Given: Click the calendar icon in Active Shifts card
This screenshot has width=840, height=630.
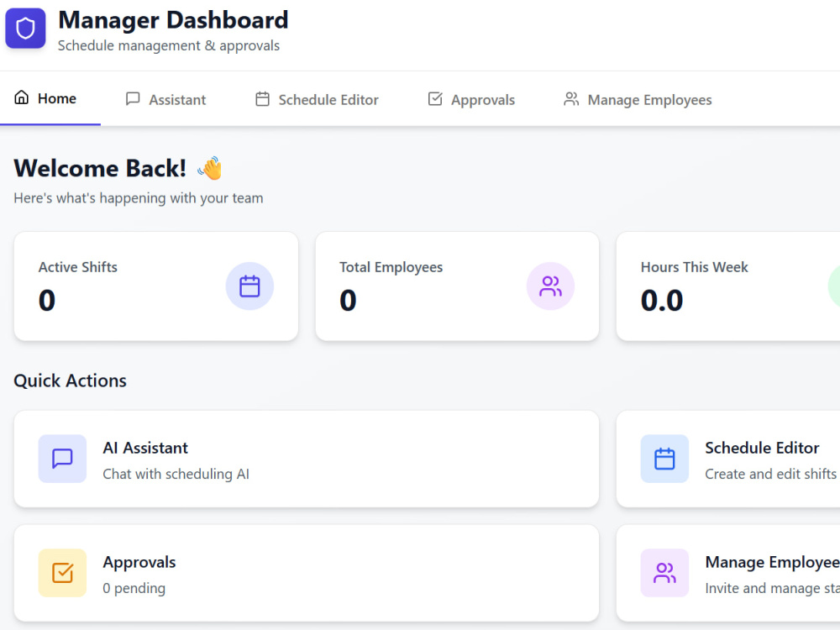Looking at the screenshot, I should (x=249, y=286).
